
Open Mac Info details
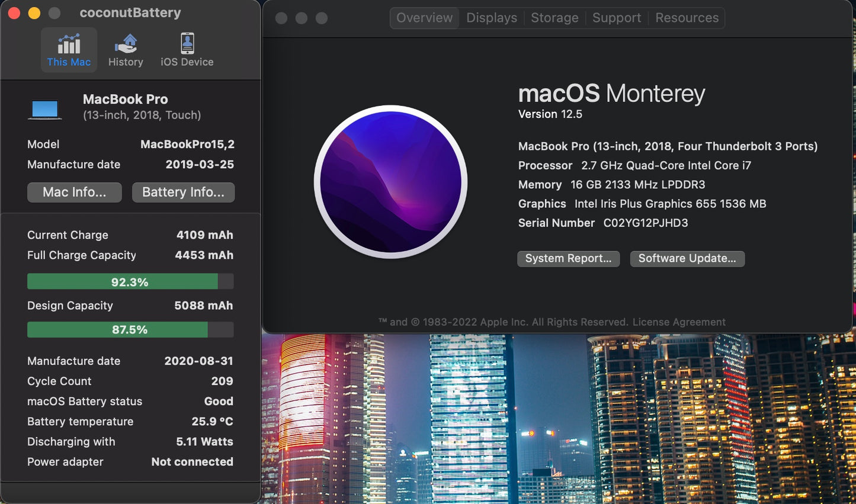pyautogui.click(x=74, y=192)
